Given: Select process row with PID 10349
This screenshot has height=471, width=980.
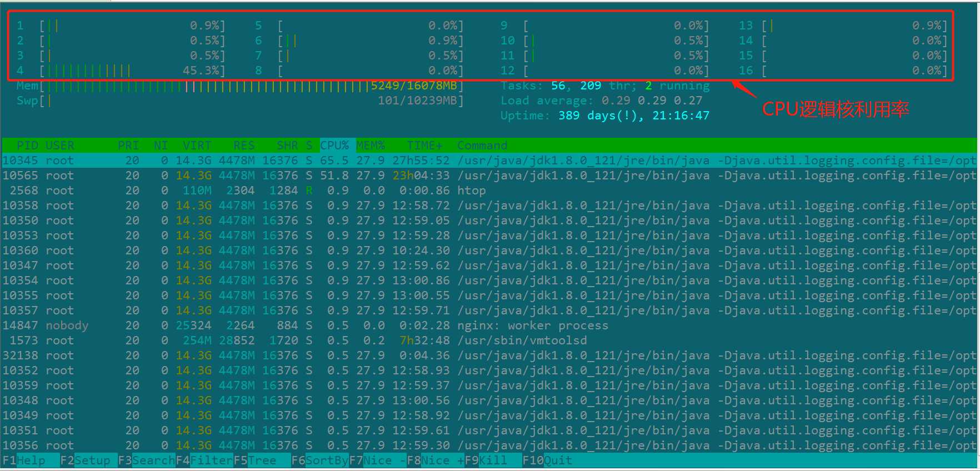Looking at the screenshot, I should point(489,415).
